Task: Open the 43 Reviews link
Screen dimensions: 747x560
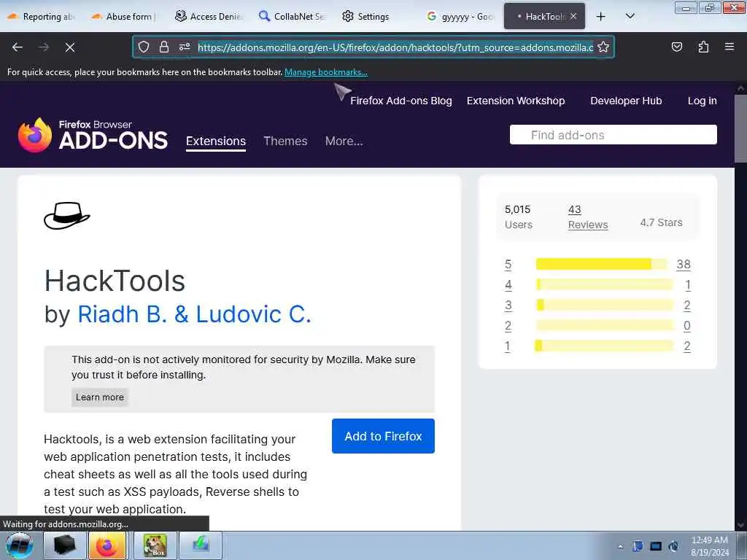Action: 587,217
